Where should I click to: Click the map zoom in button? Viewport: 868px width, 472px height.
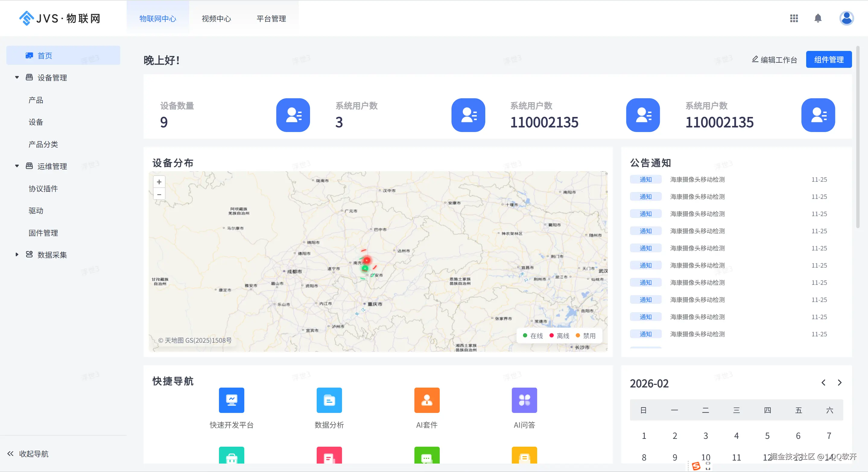159,182
